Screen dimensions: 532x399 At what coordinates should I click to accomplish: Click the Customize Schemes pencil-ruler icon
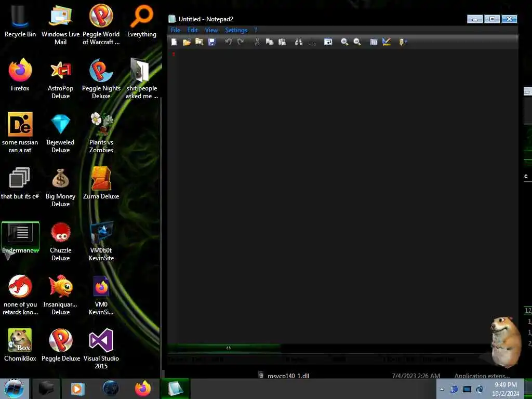click(387, 42)
